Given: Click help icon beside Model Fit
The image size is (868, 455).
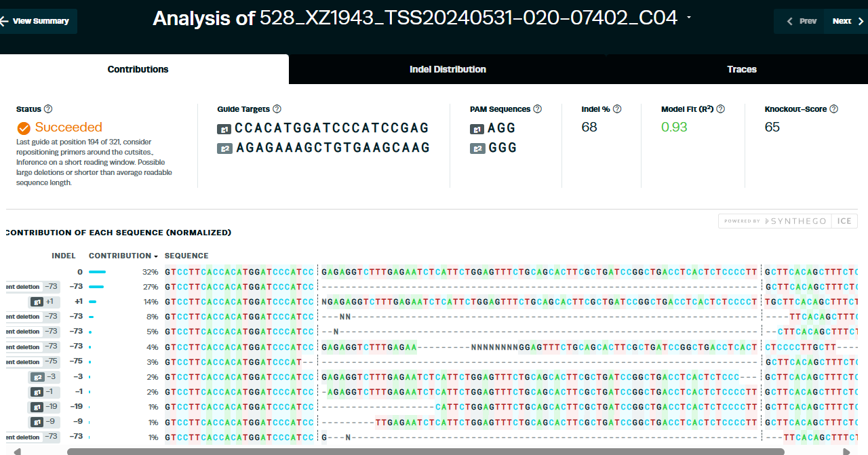Looking at the screenshot, I should 720,109.
